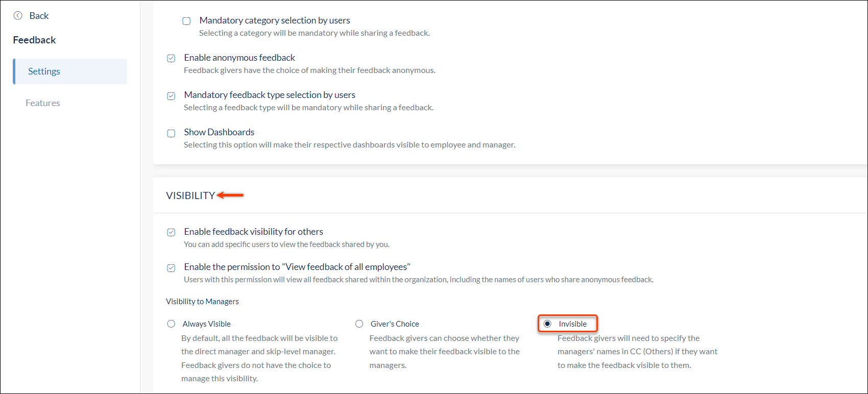
Task: Click description 'You can add specific users to view'
Action: point(286,244)
